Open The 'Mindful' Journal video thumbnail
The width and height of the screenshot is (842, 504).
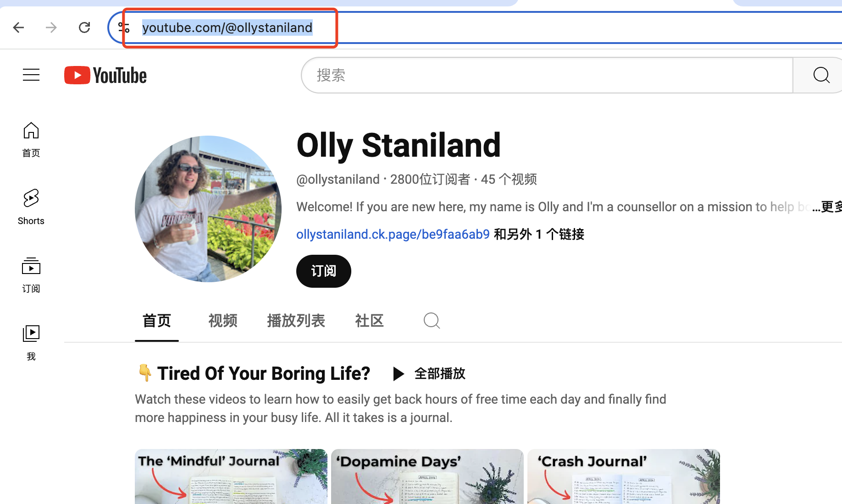(231, 477)
